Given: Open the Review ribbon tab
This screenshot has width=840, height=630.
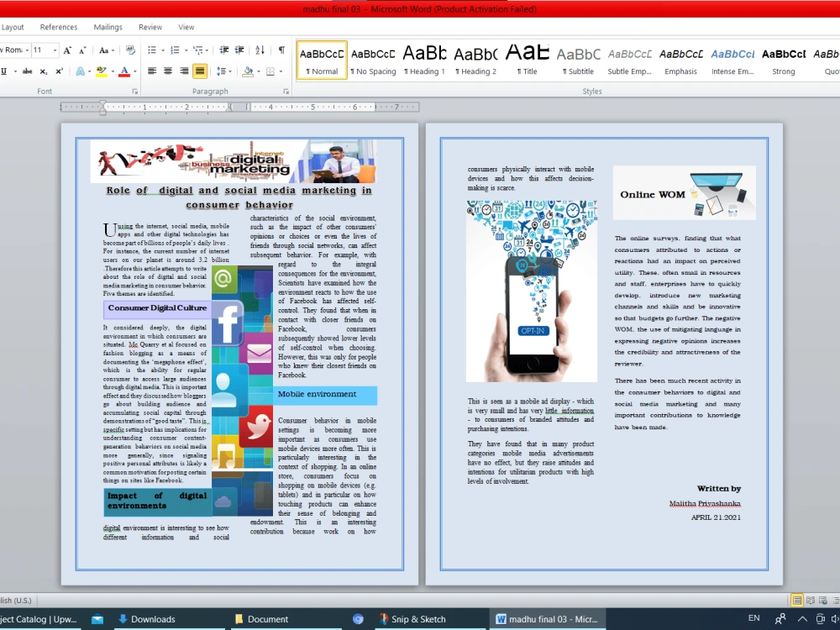Looking at the screenshot, I should pos(150,28).
